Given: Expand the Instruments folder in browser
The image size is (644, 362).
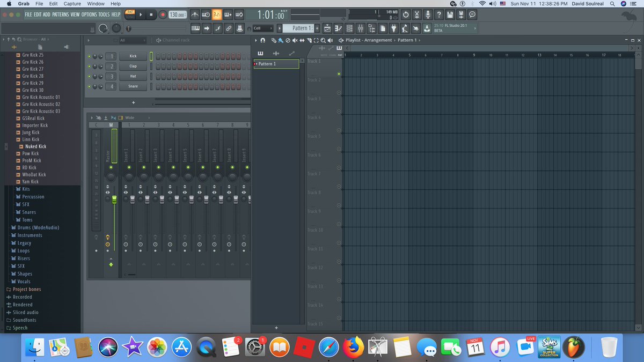Looking at the screenshot, I should pyautogui.click(x=30, y=235).
